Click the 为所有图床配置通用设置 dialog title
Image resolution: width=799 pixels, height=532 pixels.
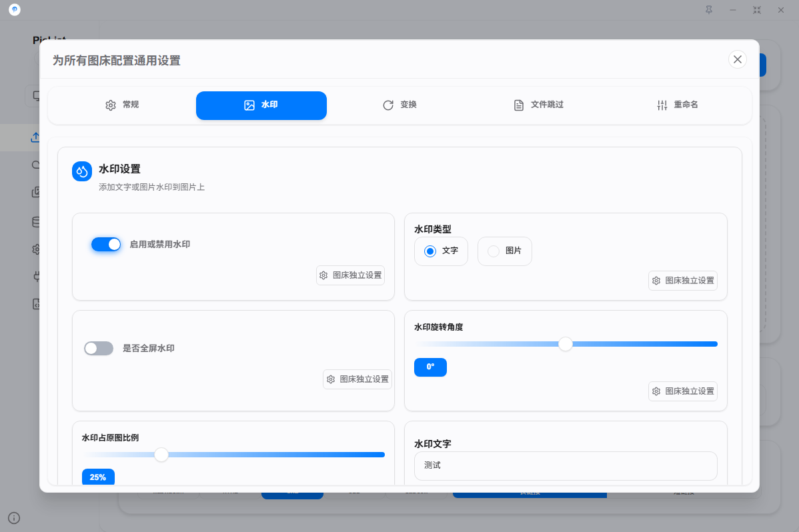point(117,61)
